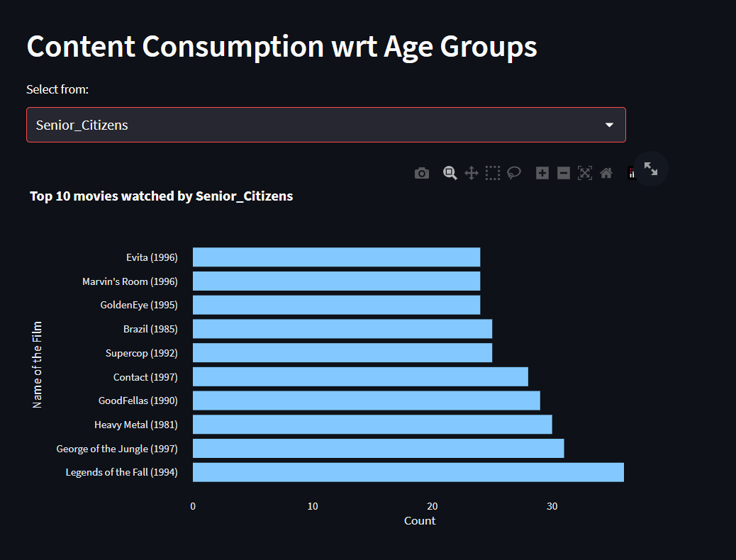Click the 'Name of the Film' axis title

point(37,365)
